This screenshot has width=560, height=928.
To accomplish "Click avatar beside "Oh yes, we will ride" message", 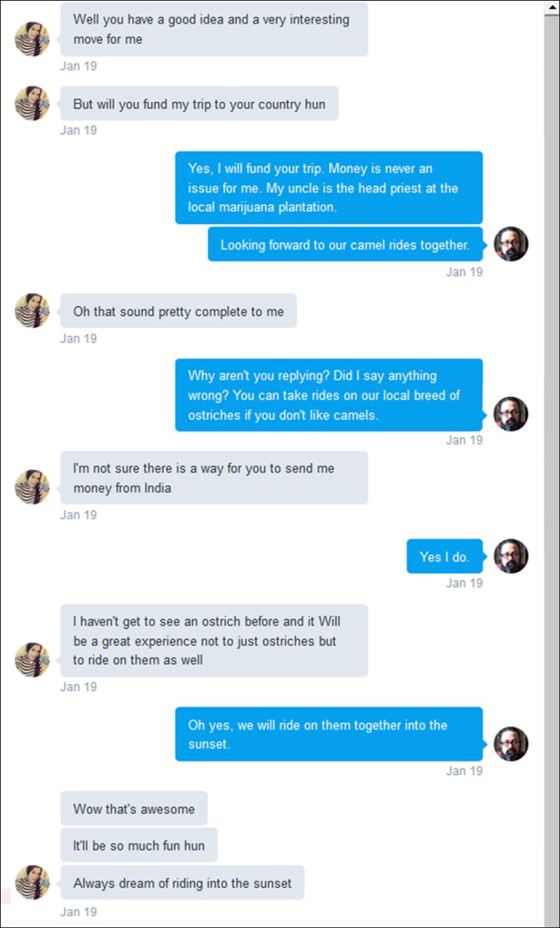I will [x=511, y=744].
